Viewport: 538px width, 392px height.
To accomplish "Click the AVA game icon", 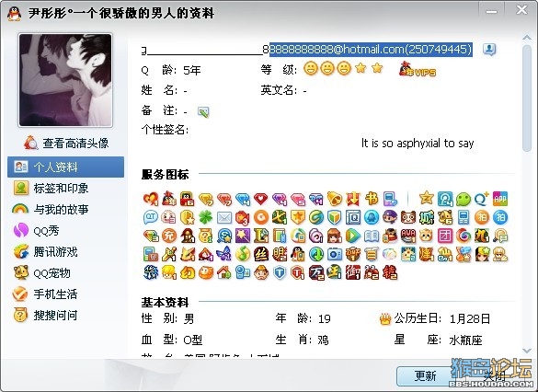I will coord(408,236).
